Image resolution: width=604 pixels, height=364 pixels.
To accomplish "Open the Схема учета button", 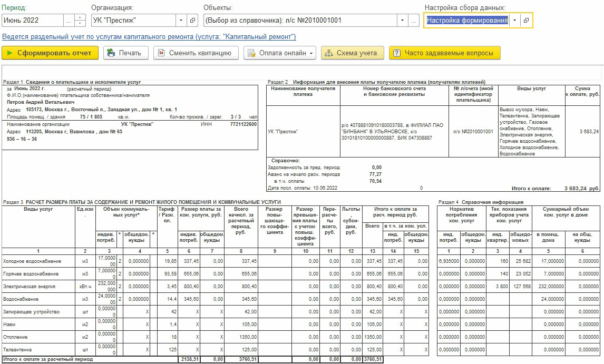I will [x=353, y=53].
